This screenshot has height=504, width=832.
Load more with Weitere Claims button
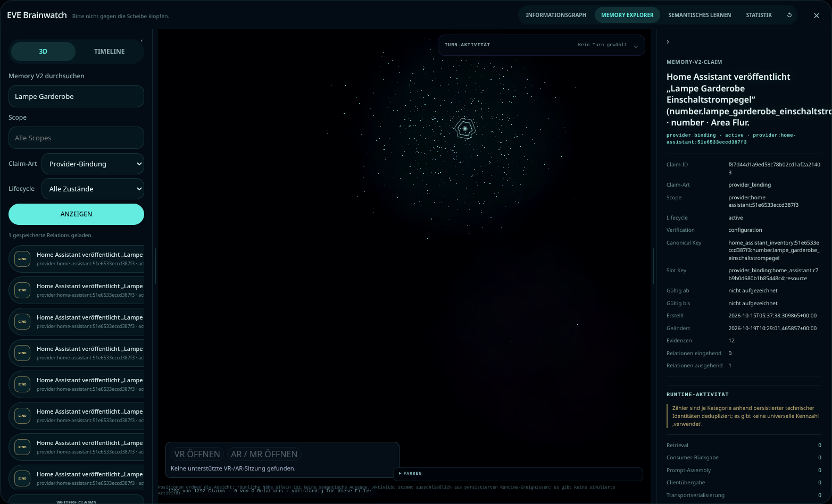pos(76,501)
